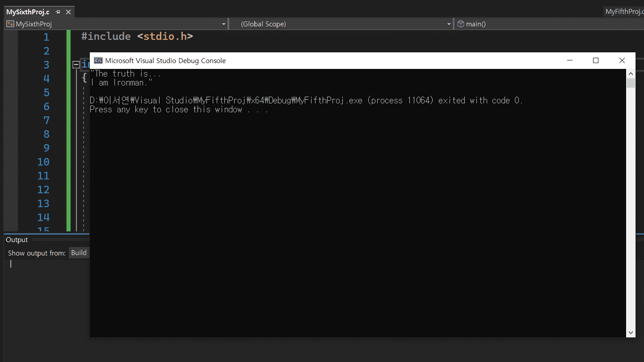Viewport: 644px width, 362px height.
Task: Switch to the MyFifthProj.c tab
Action: (624, 12)
